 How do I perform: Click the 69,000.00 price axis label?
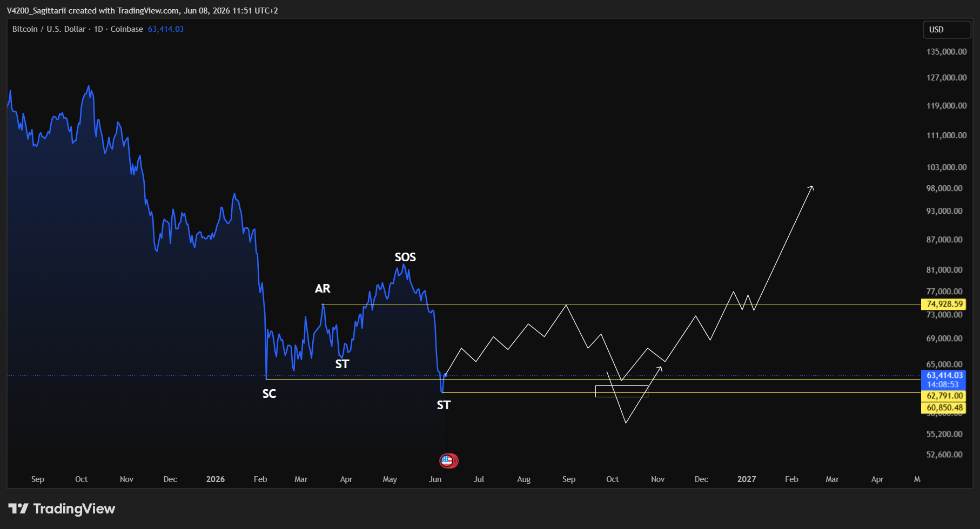pos(944,338)
